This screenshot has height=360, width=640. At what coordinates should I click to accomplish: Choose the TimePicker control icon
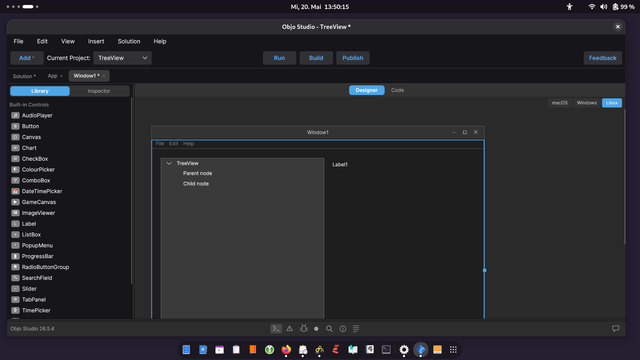pyautogui.click(x=15, y=310)
